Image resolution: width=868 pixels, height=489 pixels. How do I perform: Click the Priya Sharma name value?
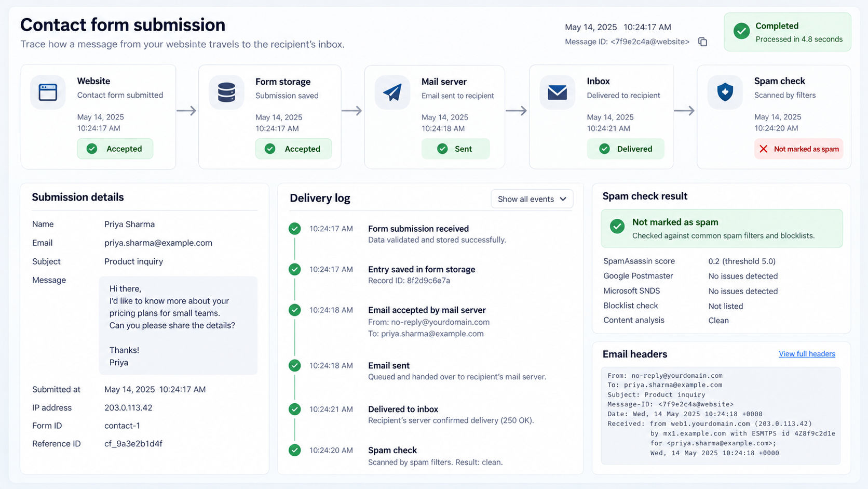129,224
